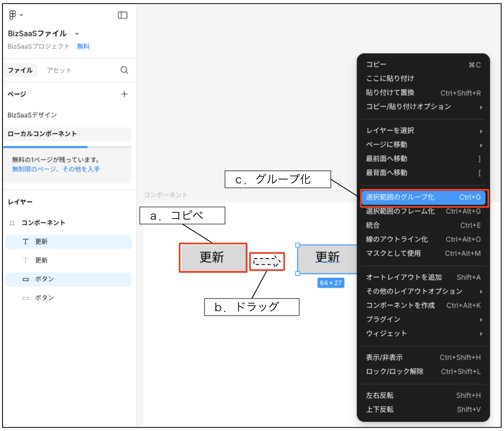Click the search magnifier icon

(124, 70)
